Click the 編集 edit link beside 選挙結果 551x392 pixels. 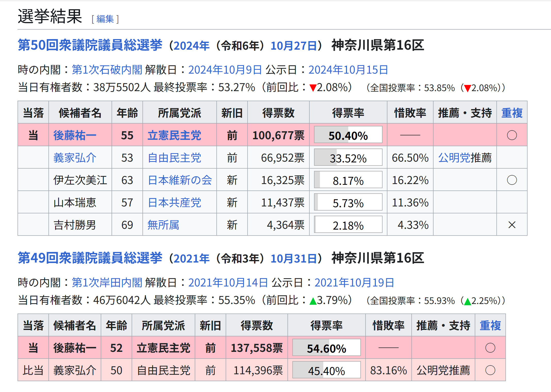tap(105, 19)
